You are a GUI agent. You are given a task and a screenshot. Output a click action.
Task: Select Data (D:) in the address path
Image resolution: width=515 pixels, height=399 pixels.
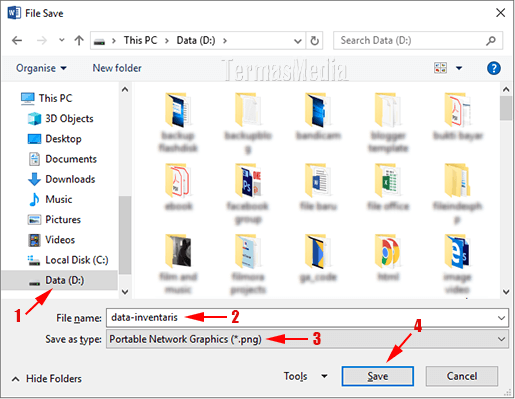tap(196, 40)
